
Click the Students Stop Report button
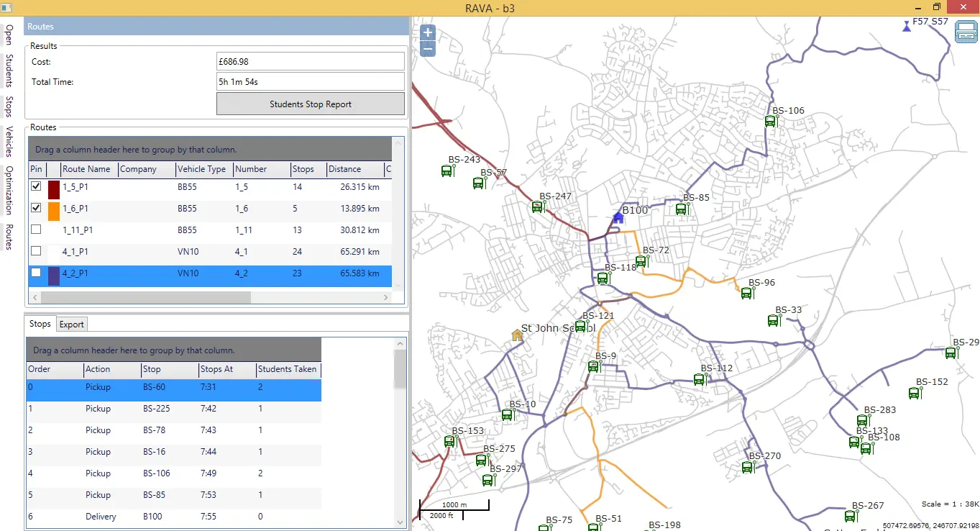tap(311, 104)
